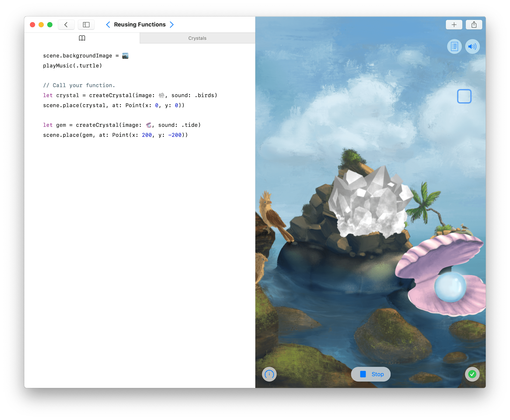
Task: Switch to the Crystals tab
Action: coord(197,38)
